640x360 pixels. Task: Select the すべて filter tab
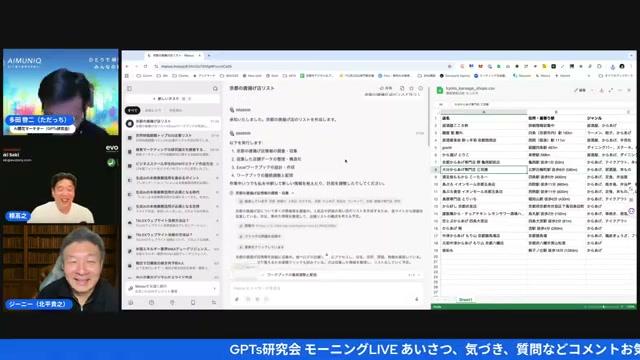pos(132,110)
